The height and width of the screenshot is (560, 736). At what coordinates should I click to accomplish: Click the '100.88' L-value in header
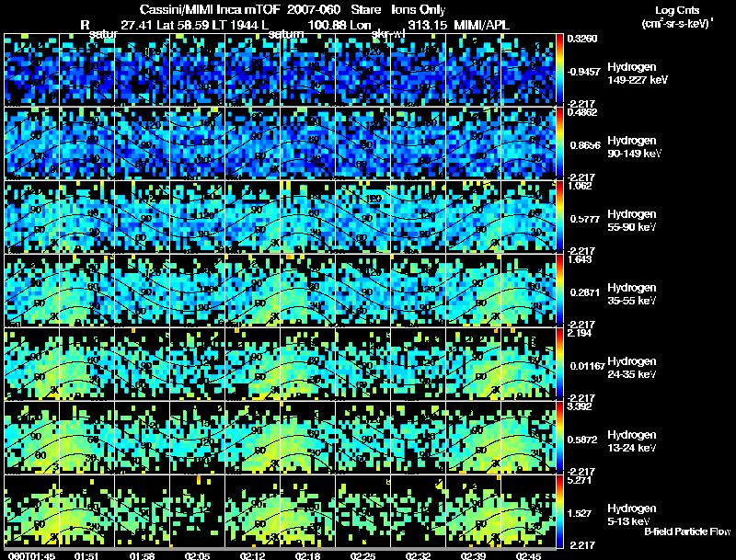327,25
